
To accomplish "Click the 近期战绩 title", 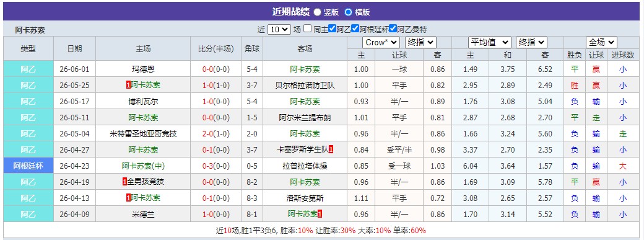I will 291,12.
